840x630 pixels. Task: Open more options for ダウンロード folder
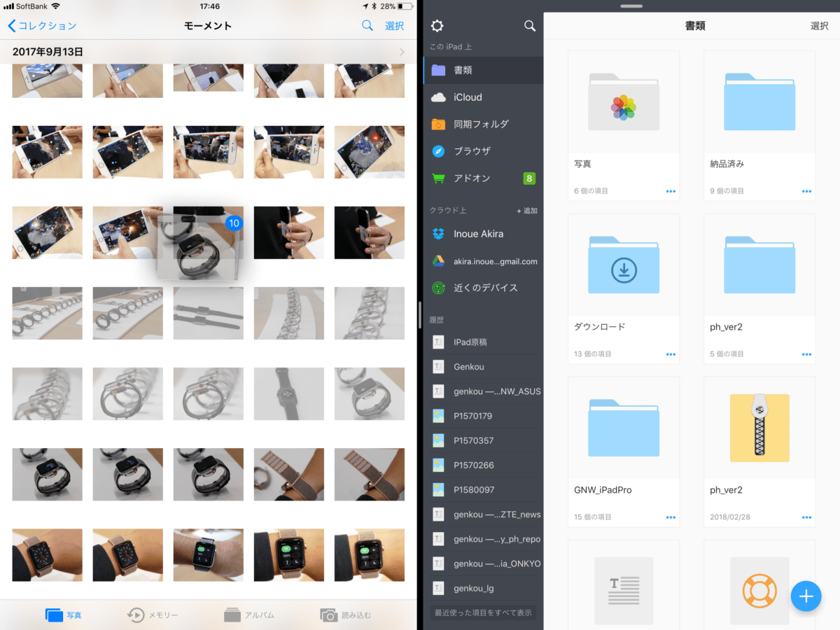coord(671,354)
